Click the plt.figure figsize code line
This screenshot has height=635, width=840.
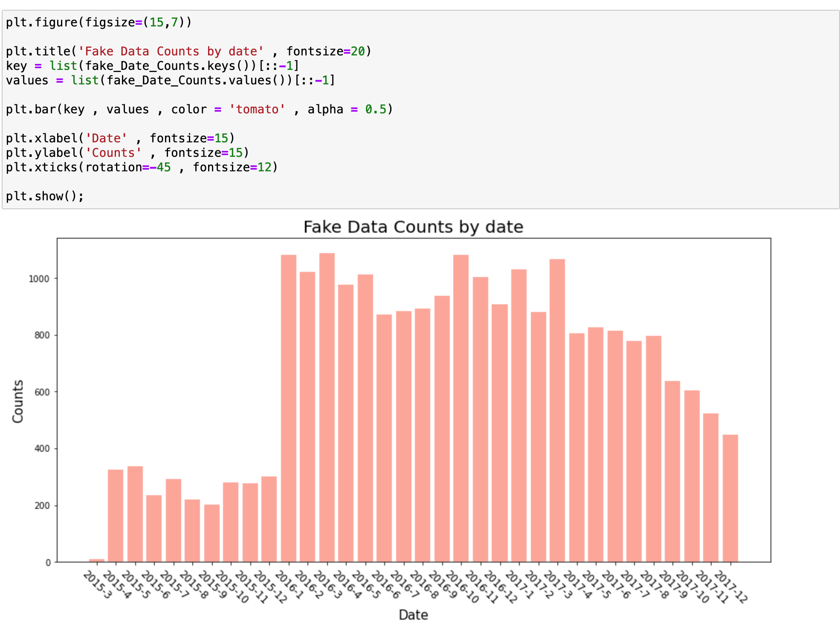pyautogui.click(x=99, y=22)
